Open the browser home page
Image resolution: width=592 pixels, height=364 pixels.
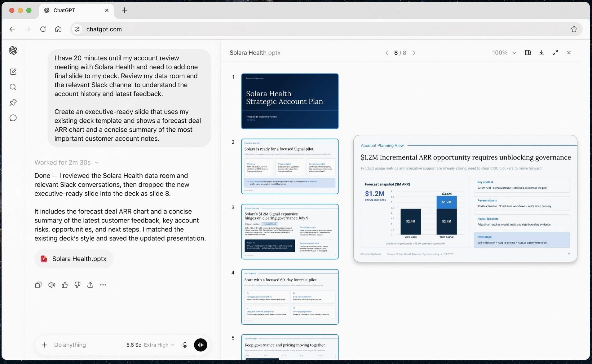click(x=58, y=29)
